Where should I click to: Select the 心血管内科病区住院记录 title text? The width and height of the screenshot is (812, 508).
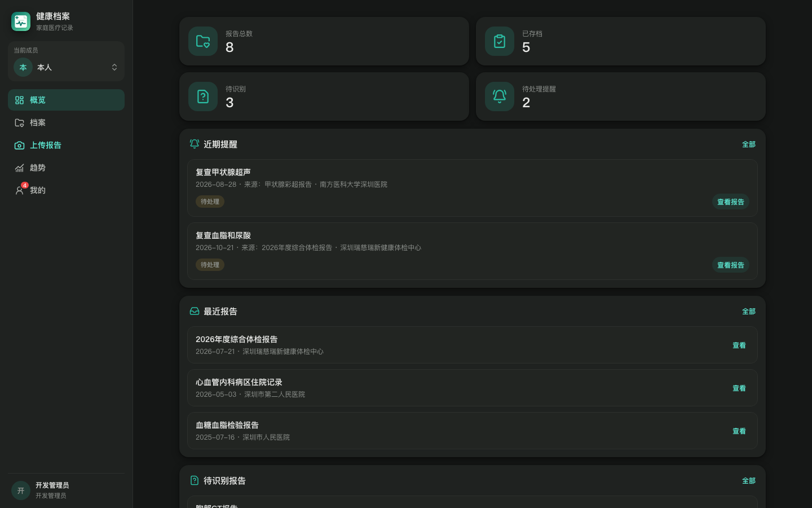point(239,382)
